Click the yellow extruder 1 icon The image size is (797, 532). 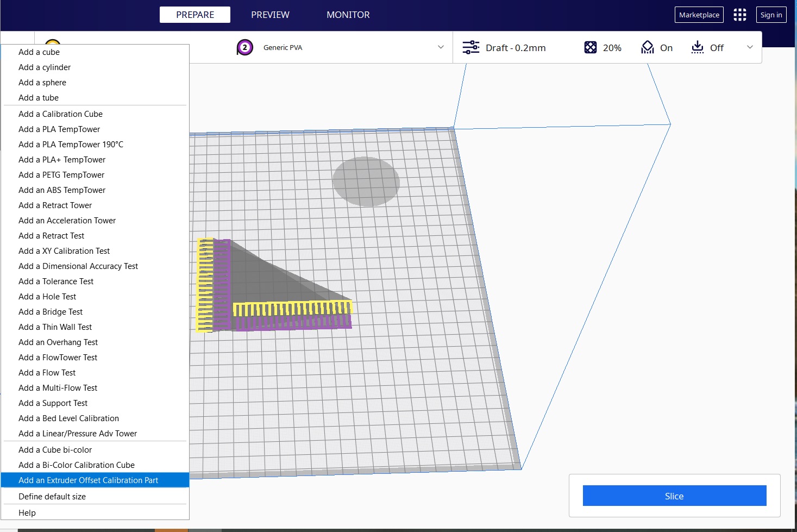53,43
